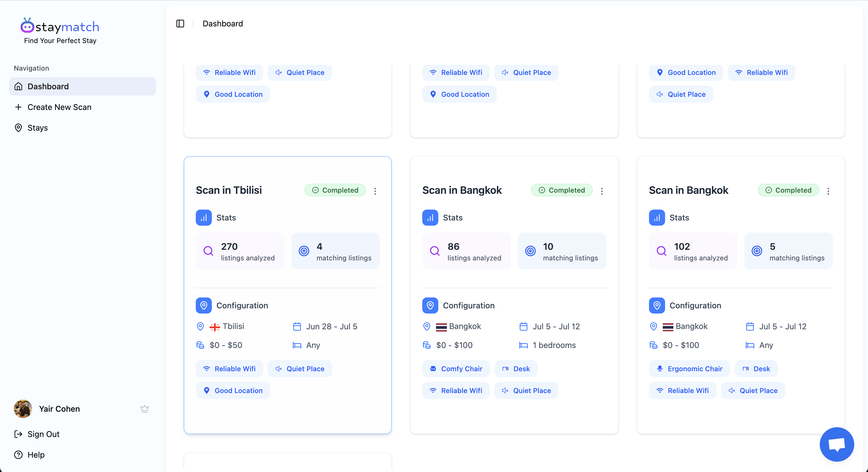Image resolution: width=868 pixels, height=472 pixels.
Task: Open the chat support bubble
Action: click(x=837, y=444)
